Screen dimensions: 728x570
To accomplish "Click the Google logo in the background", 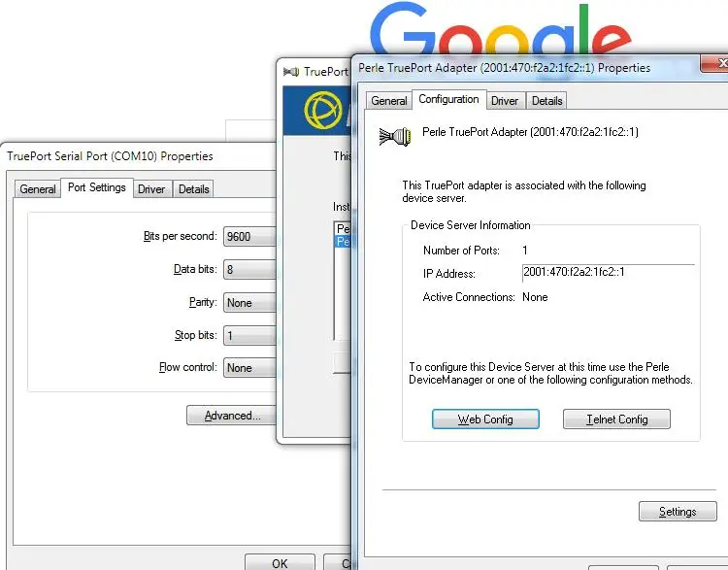I will click(x=501, y=28).
